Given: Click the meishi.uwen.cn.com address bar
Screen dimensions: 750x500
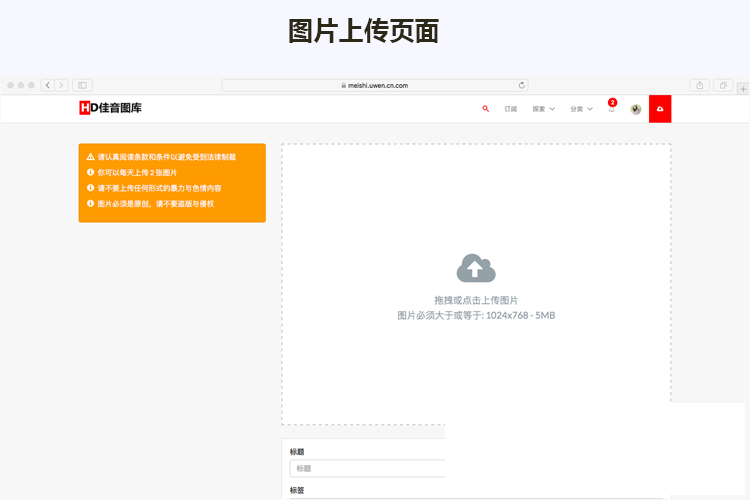Looking at the screenshot, I should tap(375, 85).
